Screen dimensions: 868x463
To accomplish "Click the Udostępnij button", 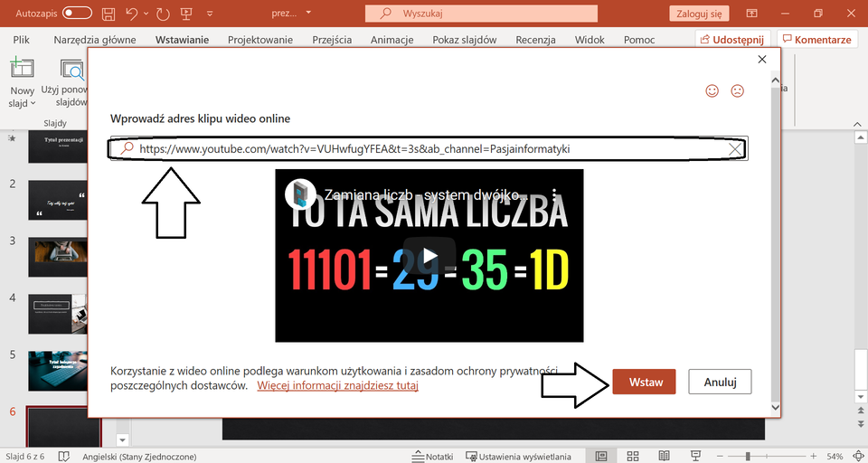I will (x=732, y=39).
